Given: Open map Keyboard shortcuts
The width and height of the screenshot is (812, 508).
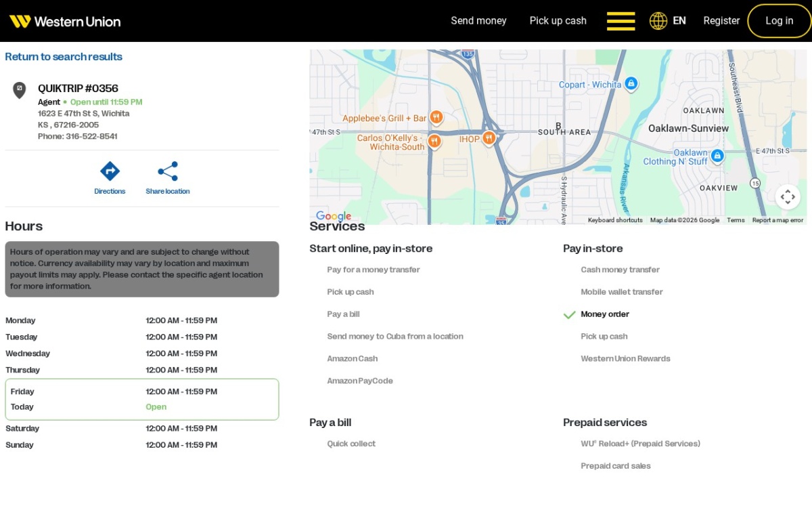Looking at the screenshot, I should click(615, 220).
